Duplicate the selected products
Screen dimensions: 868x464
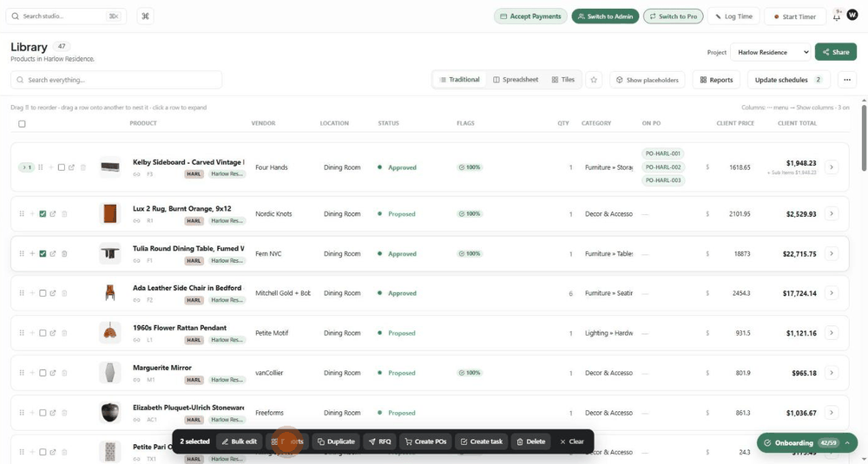click(x=336, y=441)
